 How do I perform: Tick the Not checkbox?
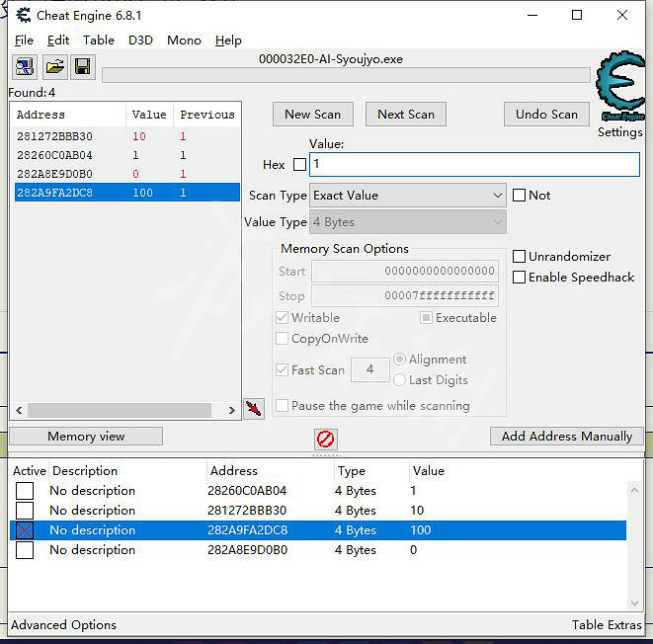pyautogui.click(x=519, y=196)
